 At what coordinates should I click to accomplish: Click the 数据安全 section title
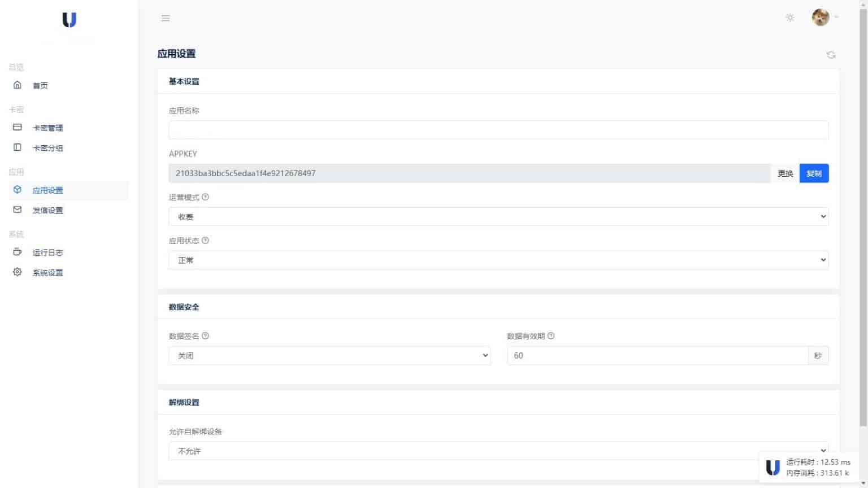click(x=184, y=307)
